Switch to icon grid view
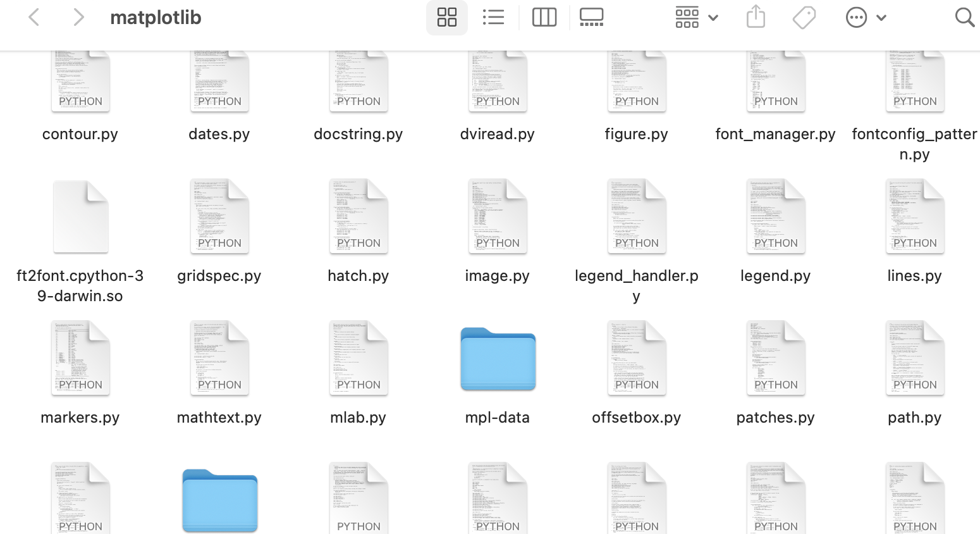 coord(447,17)
